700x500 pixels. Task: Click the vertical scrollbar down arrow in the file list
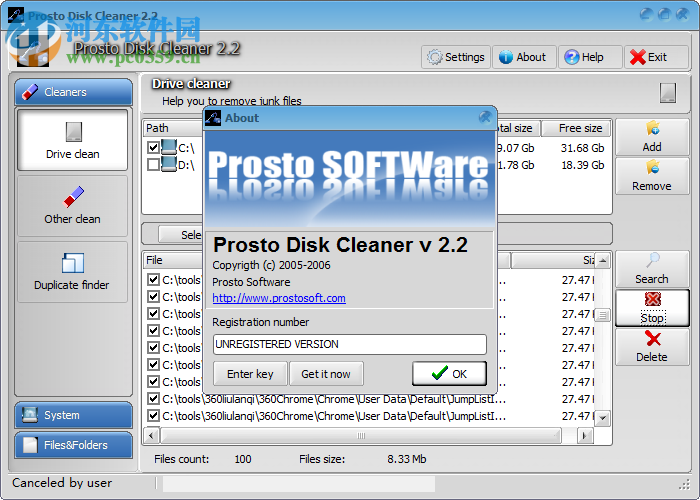click(x=603, y=418)
